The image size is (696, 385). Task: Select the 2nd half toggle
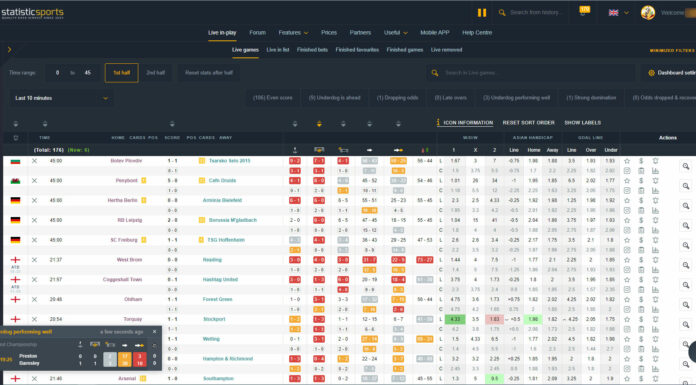click(x=155, y=73)
